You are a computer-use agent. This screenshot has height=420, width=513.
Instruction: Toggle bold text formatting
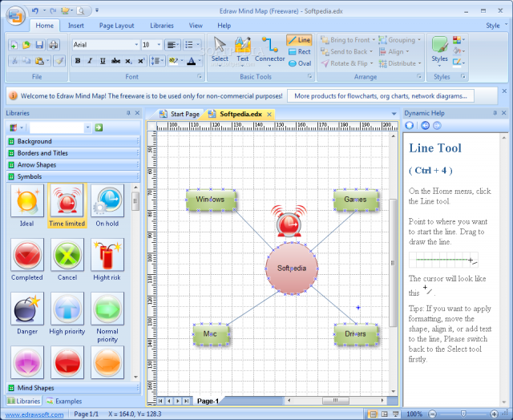tap(78, 61)
